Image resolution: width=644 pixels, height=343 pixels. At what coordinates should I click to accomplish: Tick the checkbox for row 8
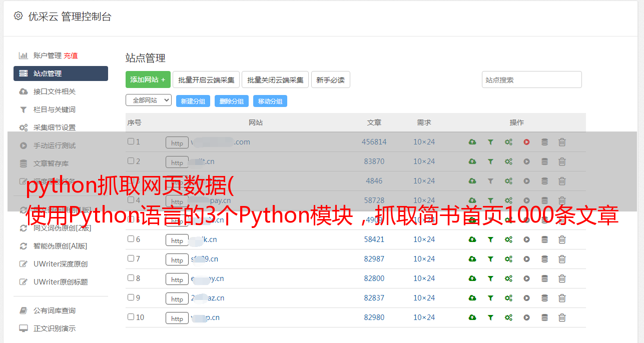[x=131, y=278]
